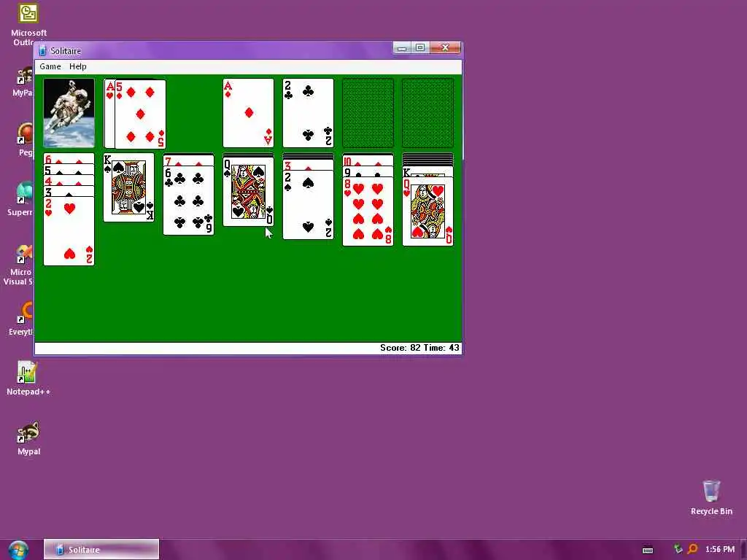This screenshot has width=747, height=560.
Task: Maximize the Solitaire window
Action: (419, 47)
